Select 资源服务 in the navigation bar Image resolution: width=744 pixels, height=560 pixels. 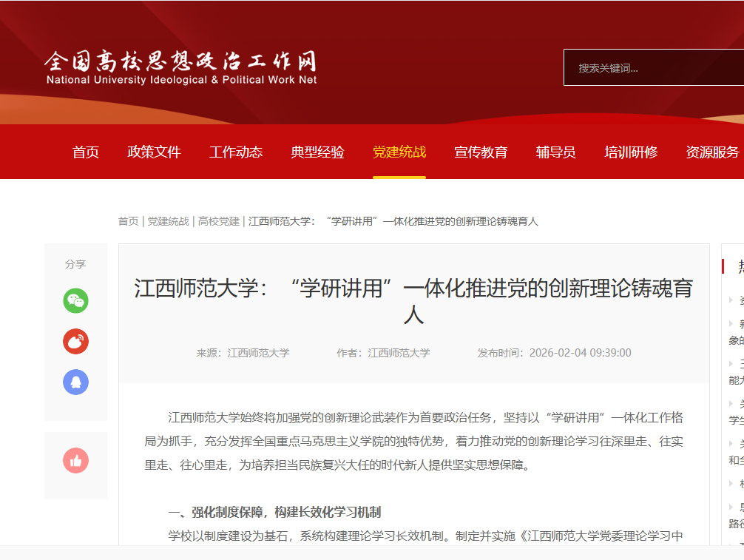(712, 152)
